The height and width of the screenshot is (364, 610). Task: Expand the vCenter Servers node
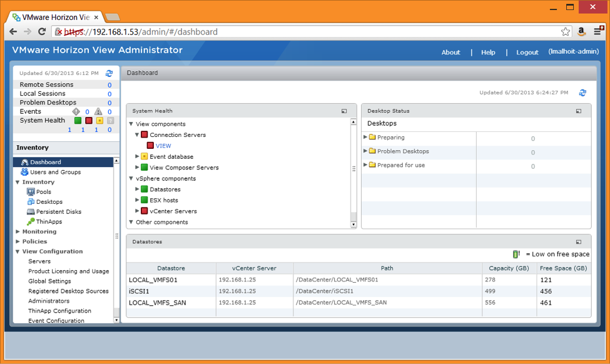point(137,211)
